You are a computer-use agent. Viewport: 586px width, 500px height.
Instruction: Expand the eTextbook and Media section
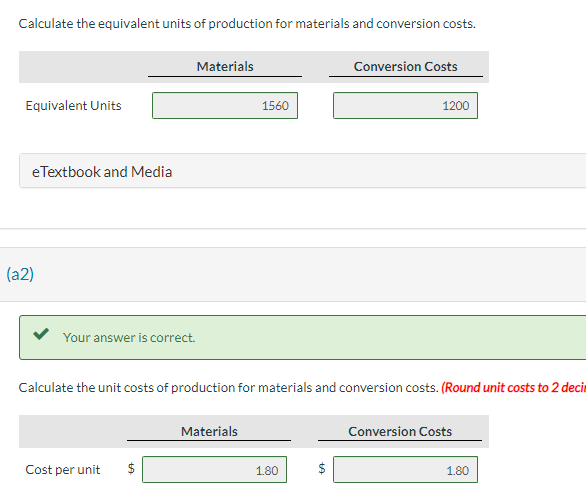click(x=302, y=171)
